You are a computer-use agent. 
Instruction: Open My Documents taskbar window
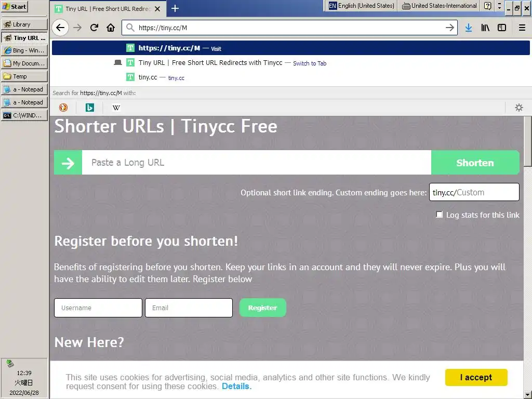24,63
